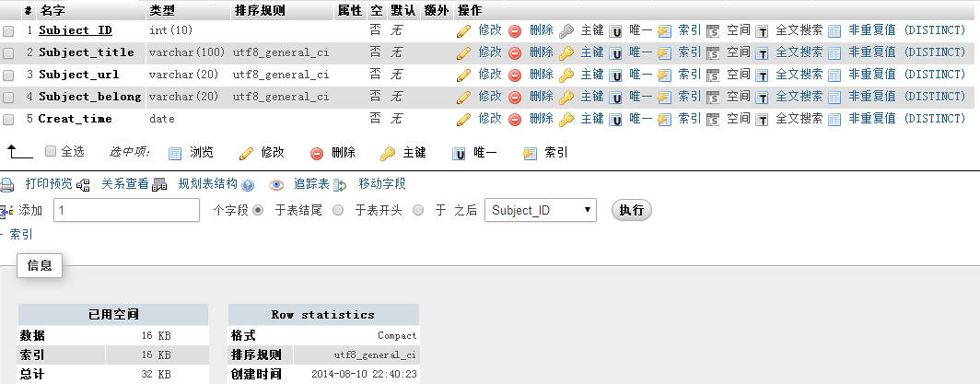Screen dimensions: 980x384
Task: Click spatial icon in Subject_belong row
Action: point(713,98)
